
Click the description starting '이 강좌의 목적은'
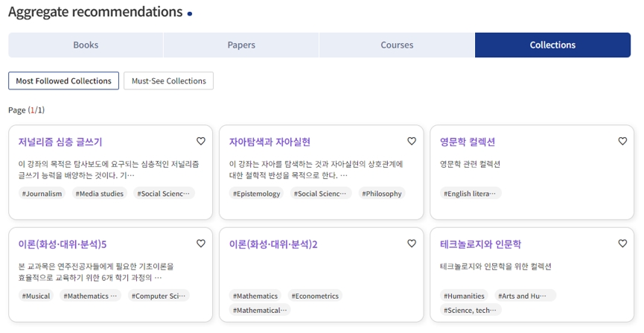point(109,169)
